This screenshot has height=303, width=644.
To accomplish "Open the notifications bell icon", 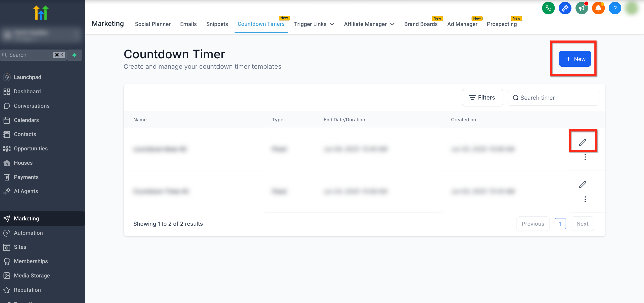I will pyautogui.click(x=598, y=8).
